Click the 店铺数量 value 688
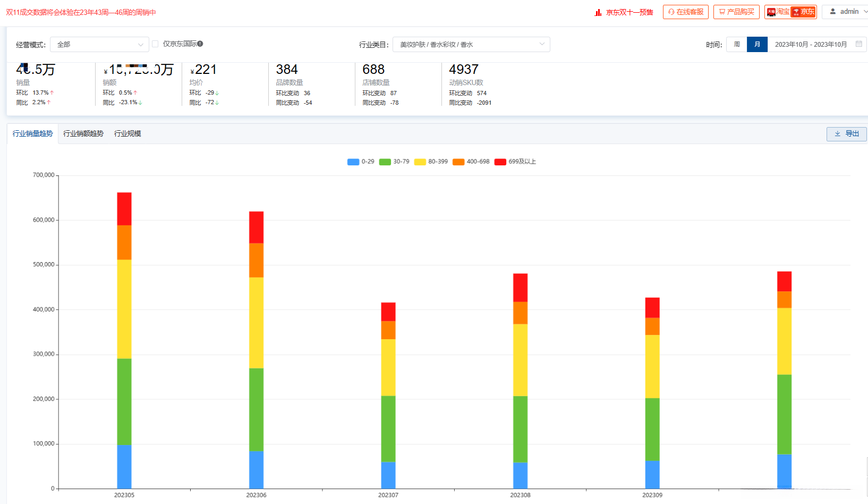 [x=373, y=70]
